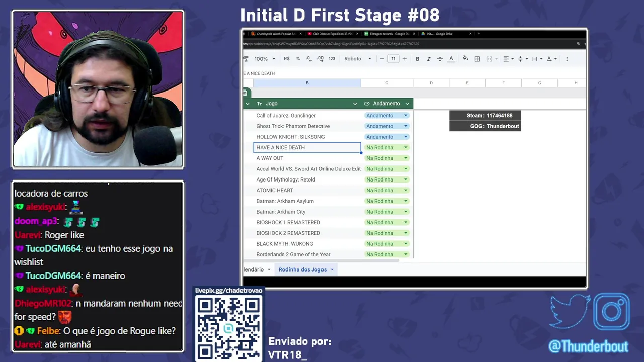Click the Instagram icon in overlay

[612, 312]
